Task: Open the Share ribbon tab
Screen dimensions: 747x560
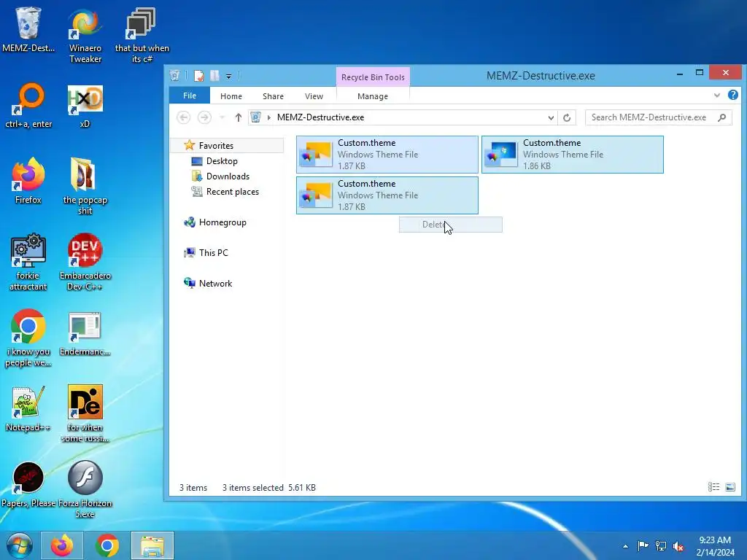Action: click(x=273, y=96)
